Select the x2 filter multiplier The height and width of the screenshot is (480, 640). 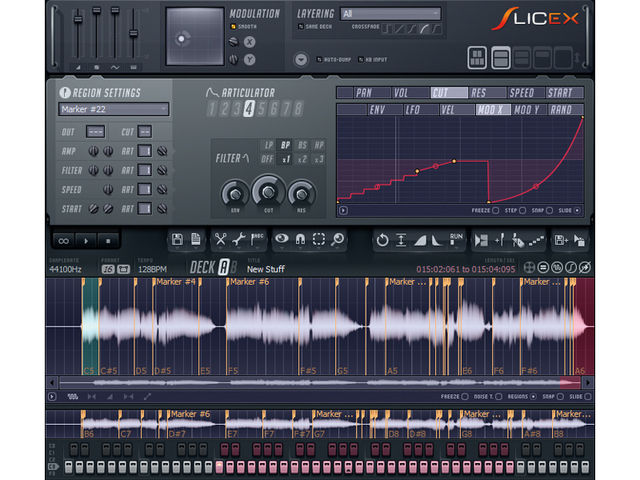tap(302, 159)
